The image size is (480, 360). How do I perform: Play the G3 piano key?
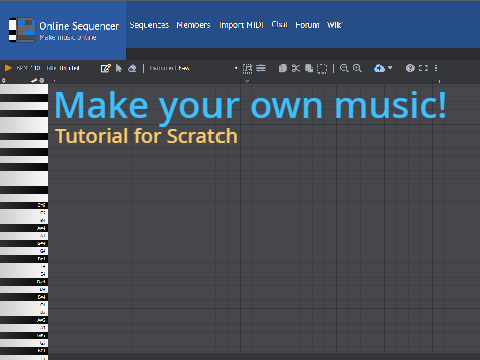point(24,343)
